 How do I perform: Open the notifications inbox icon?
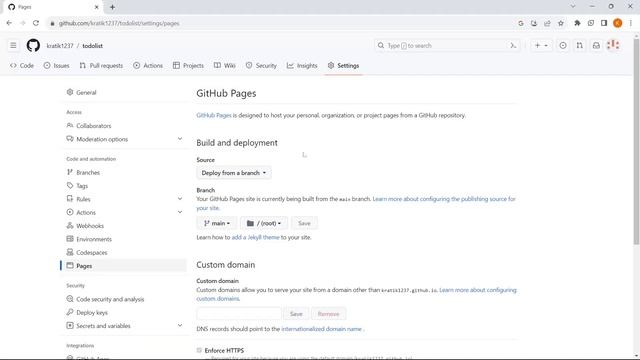tap(596, 45)
